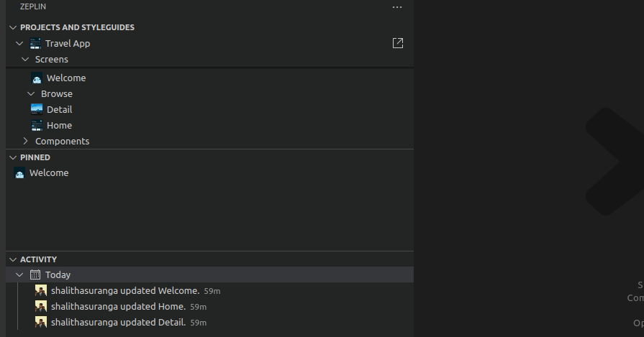Collapse the Pinned section
This screenshot has width=644, height=337.
click(12, 157)
